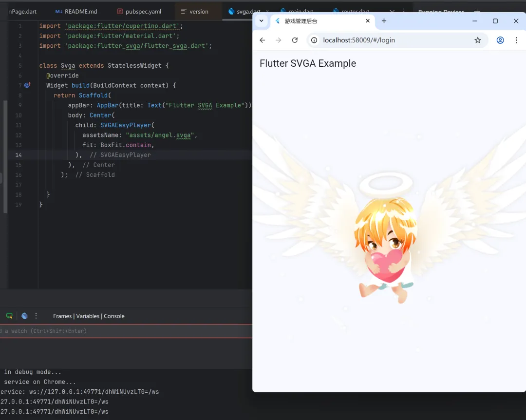Go back in Chrome
The height and width of the screenshot is (420, 526).
pos(263,40)
